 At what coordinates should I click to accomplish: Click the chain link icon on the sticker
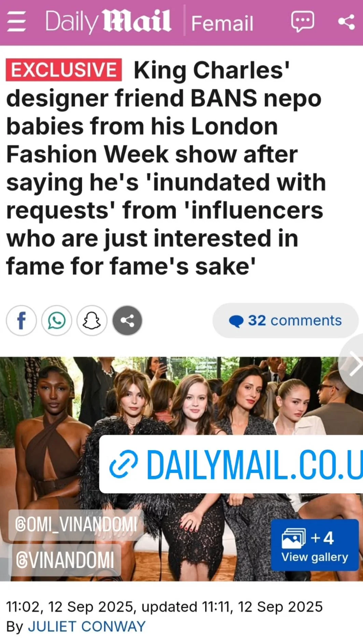pyautogui.click(x=124, y=464)
